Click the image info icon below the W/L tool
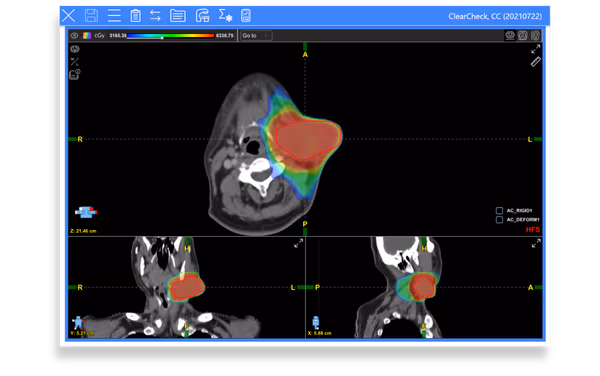The height and width of the screenshot is (376, 600). tap(75, 74)
